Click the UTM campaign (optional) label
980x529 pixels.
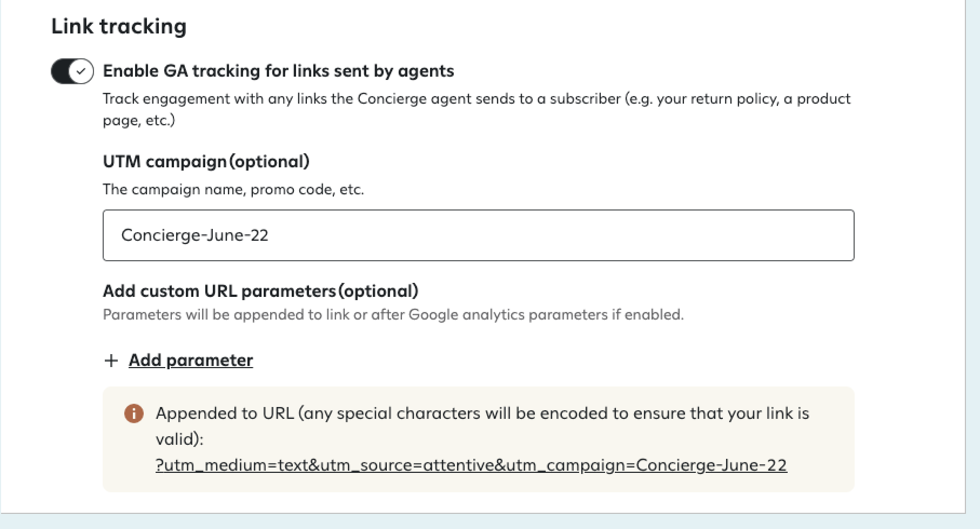point(206,161)
